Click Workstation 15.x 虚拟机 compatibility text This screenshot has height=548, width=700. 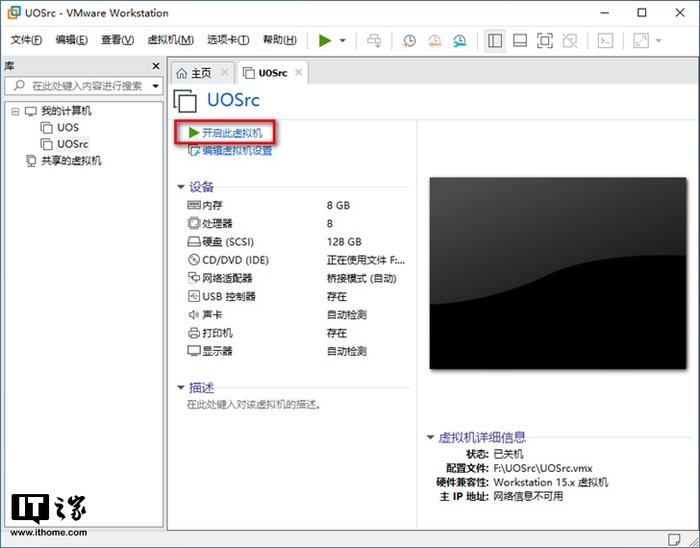click(550, 482)
